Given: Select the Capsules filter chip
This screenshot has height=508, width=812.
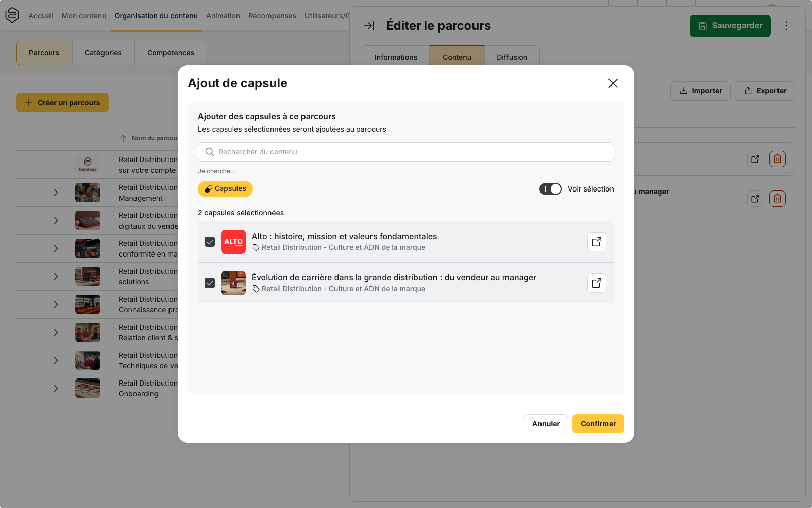Looking at the screenshot, I should (225, 189).
